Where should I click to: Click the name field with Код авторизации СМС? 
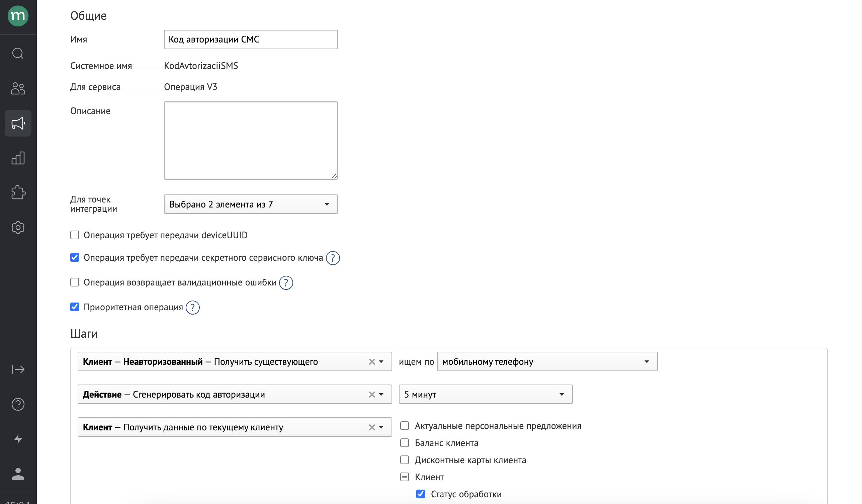click(x=251, y=39)
